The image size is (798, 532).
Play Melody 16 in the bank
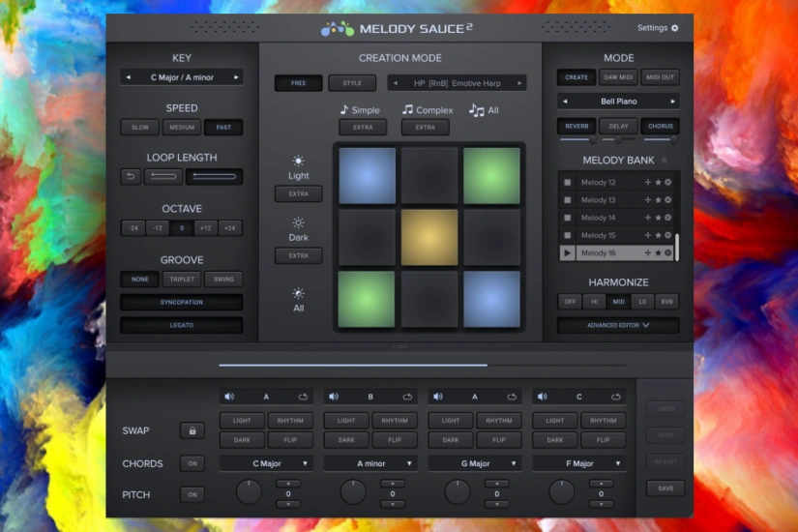(x=567, y=253)
